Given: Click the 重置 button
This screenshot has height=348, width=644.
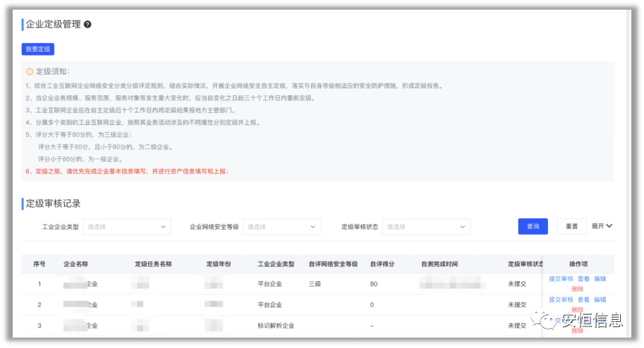Looking at the screenshot, I should coord(572,227).
